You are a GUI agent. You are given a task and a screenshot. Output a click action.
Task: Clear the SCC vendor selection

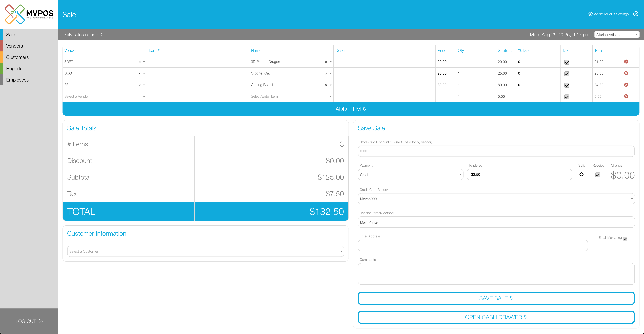139,73
